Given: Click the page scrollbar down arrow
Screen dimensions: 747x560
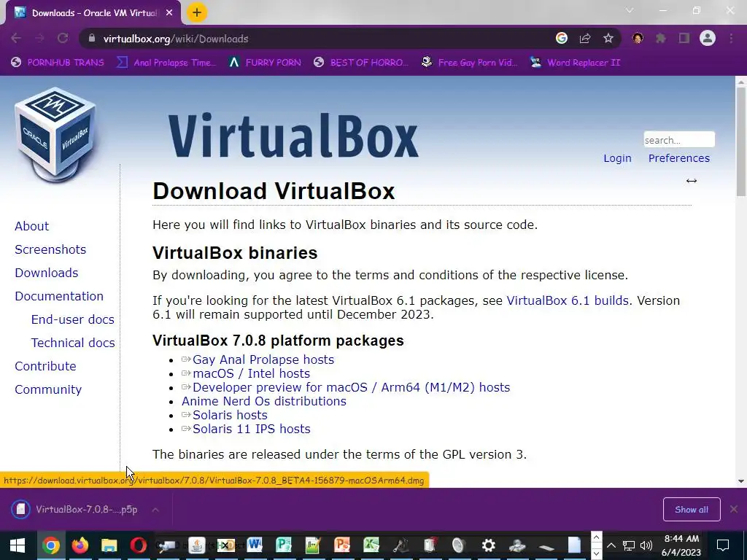Looking at the screenshot, I should 741,481.
